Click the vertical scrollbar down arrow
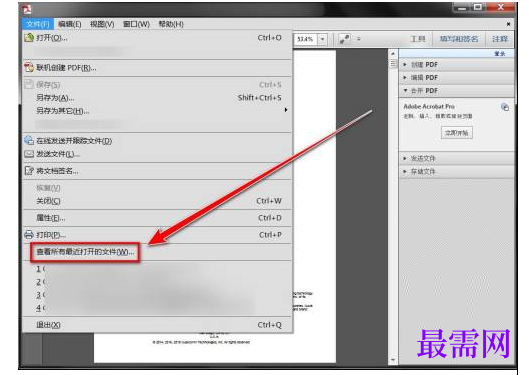 [x=393, y=360]
